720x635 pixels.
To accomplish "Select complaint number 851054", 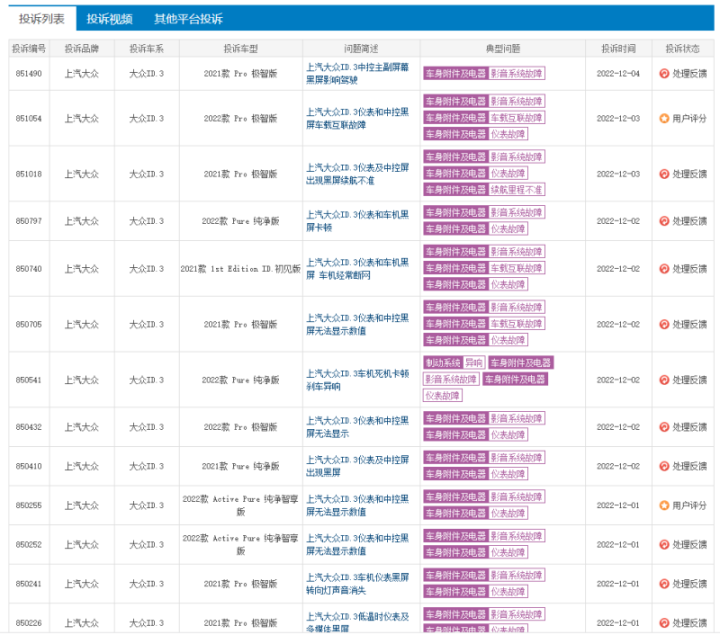I will [28, 118].
